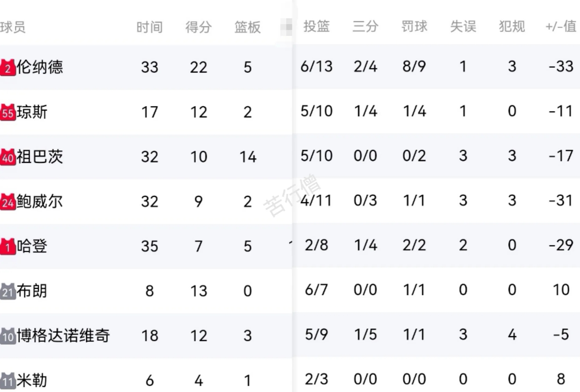The width and height of the screenshot is (580, 392).
Task: Select the 得分 column header
Action: click(x=198, y=27)
